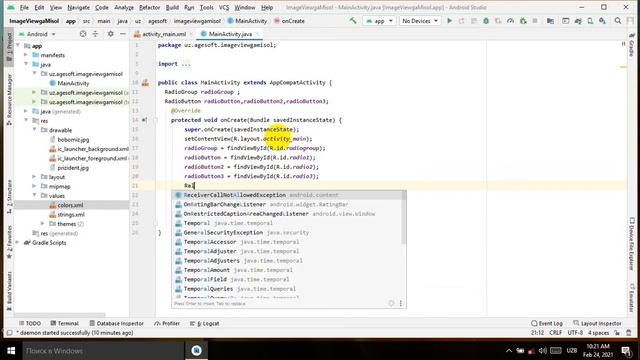Screen dimensions: 640x360
Task: Open the Event Log
Action: (547, 323)
